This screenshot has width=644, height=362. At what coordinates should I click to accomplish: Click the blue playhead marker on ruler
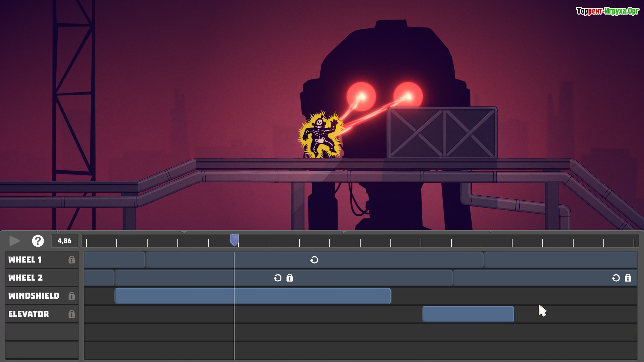234,240
